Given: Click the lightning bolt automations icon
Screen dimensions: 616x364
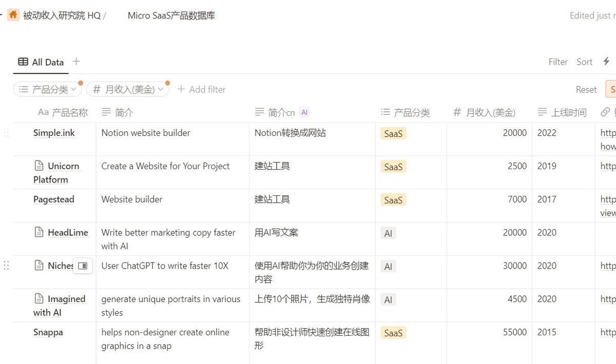Looking at the screenshot, I should click(606, 62).
